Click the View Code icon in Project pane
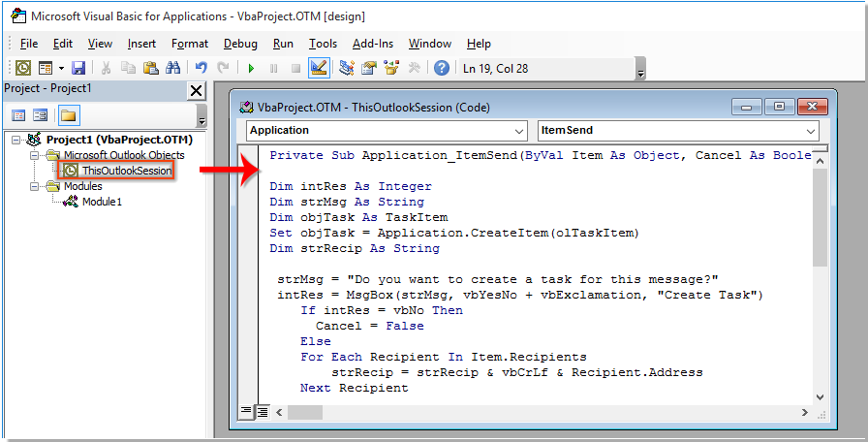The image size is (868, 442). click(18, 115)
